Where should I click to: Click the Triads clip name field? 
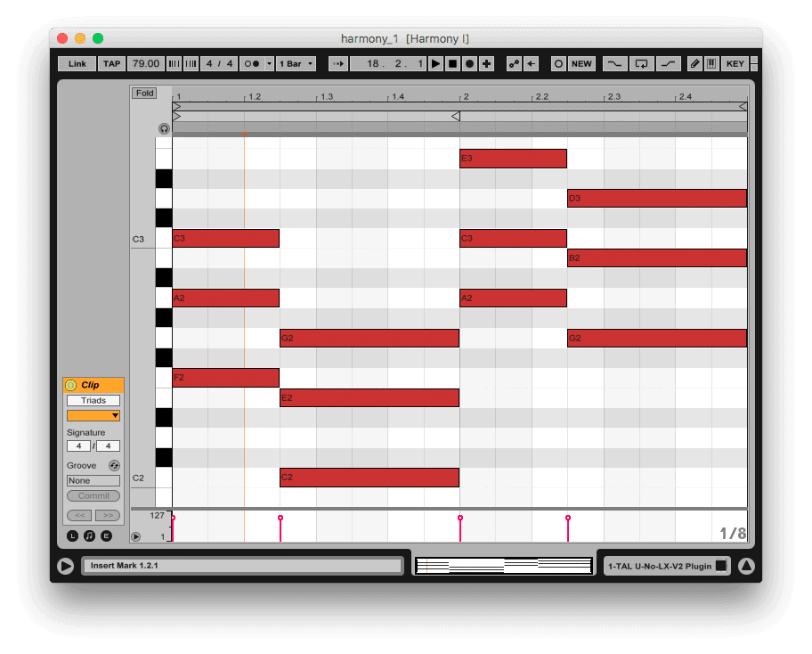tap(93, 401)
